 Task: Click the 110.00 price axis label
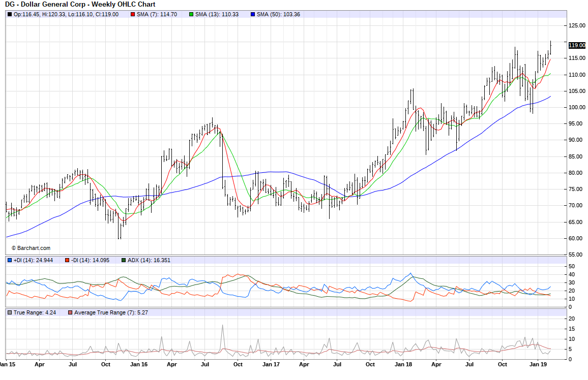(577, 75)
